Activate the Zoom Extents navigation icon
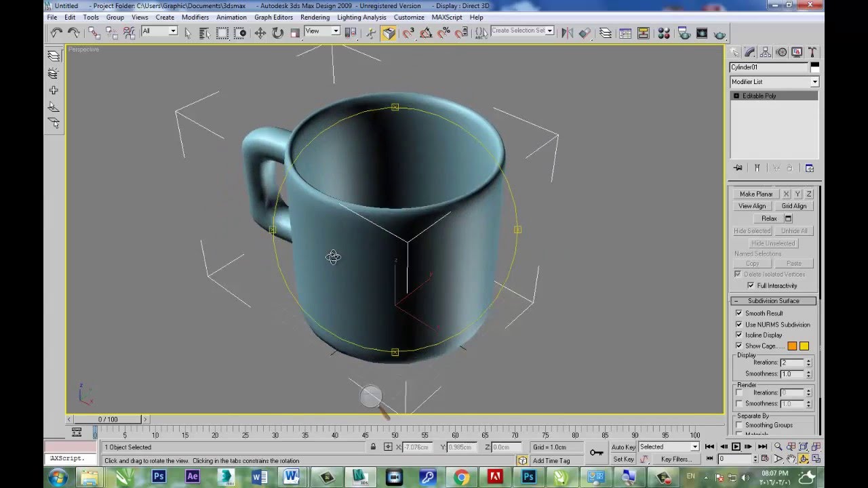Viewport: 868px width, 488px height. click(804, 447)
